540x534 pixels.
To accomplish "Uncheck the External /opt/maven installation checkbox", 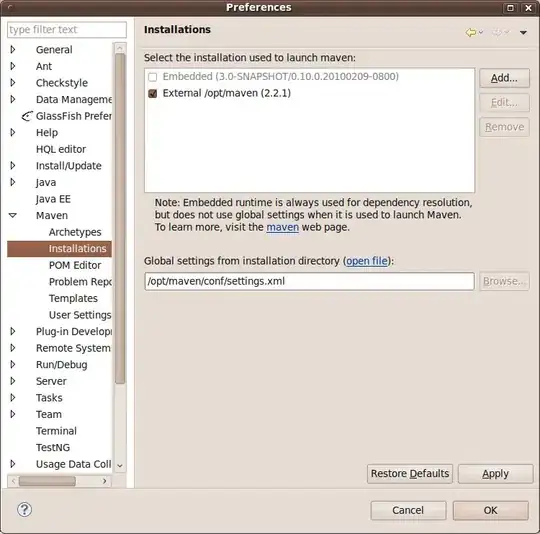I will [153, 93].
